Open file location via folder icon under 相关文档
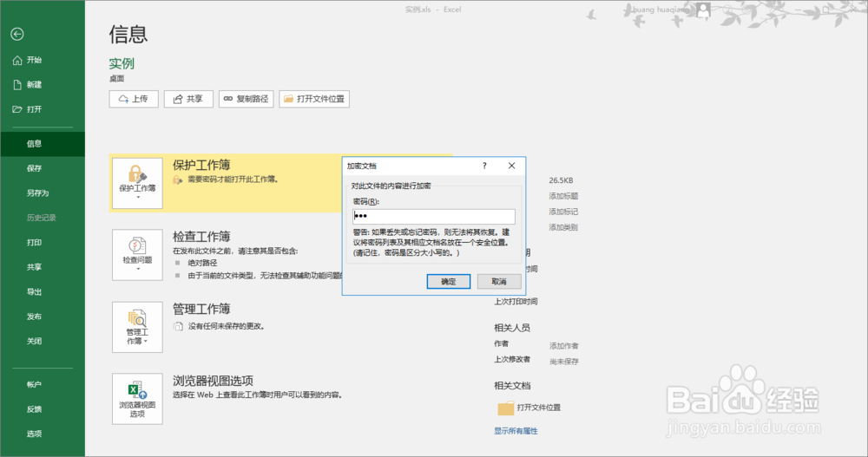 click(505, 408)
